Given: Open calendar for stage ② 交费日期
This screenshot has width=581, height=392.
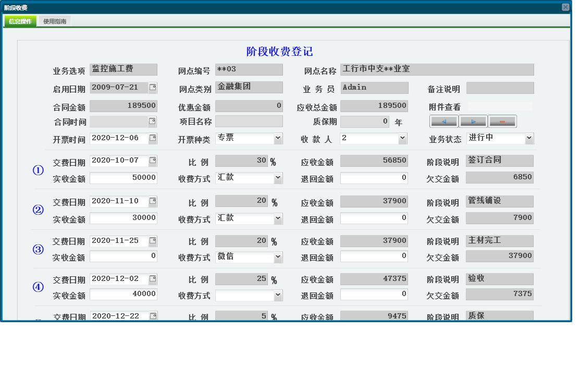Looking at the screenshot, I should tap(153, 199).
